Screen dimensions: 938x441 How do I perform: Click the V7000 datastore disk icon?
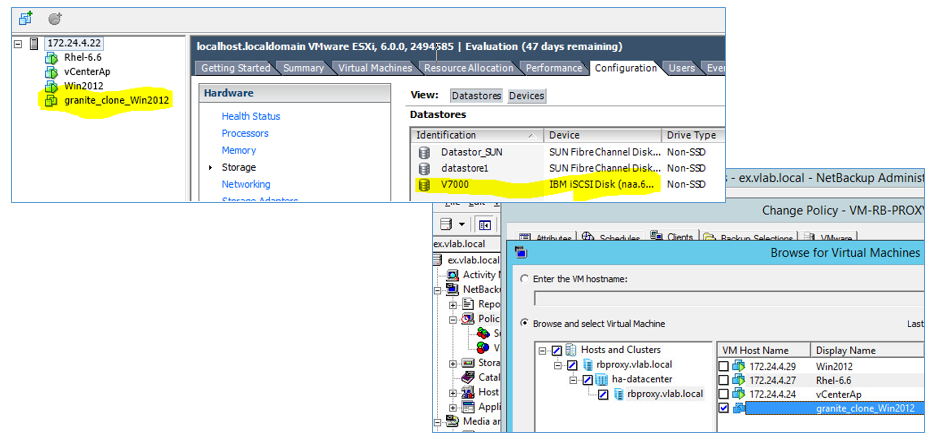(x=424, y=185)
